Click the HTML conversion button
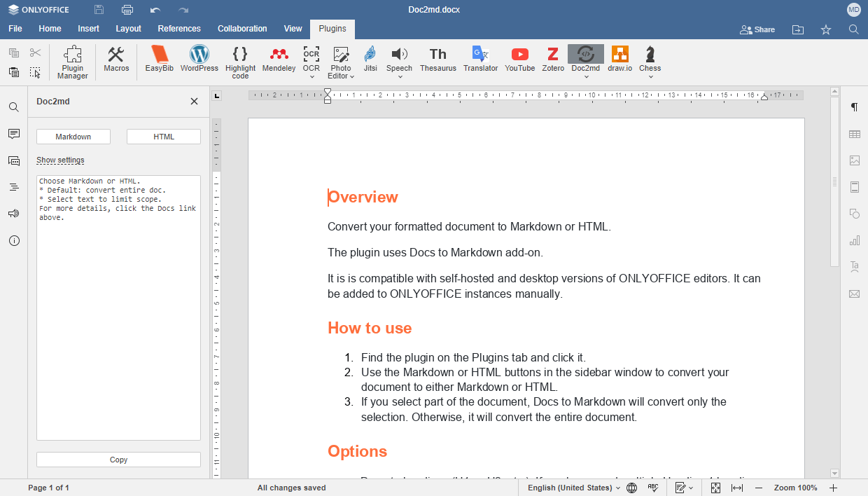This screenshot has height=496, width=868. coord(164,137)
